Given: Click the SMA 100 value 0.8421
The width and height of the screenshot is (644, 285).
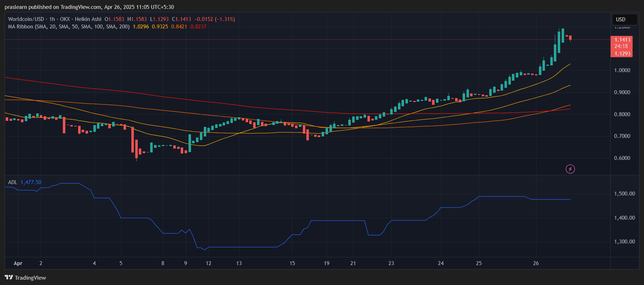Looking at the screenshot, I should (x=179, y=27).
